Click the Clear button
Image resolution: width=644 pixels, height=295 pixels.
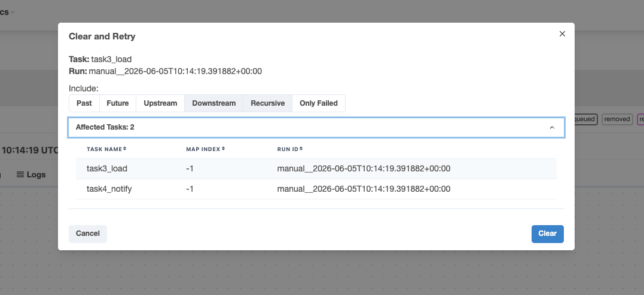[548, 233]
